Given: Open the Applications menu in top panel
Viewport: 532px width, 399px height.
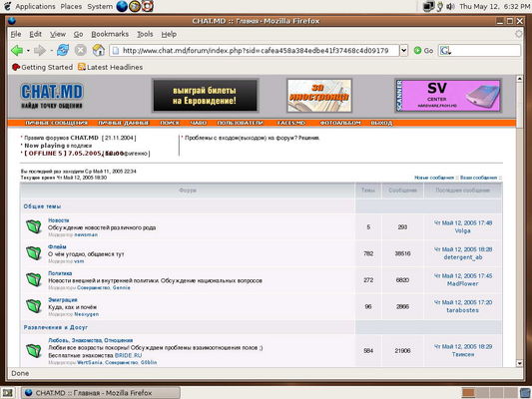Looking at the screenshot, I should [35, 6].
